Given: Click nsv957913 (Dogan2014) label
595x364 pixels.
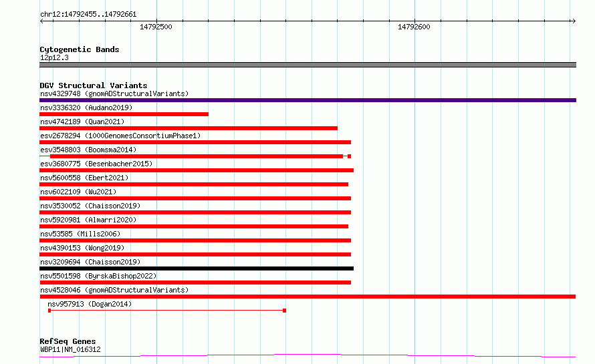Looking at the screenshot, I should pyautogui.click(x=90, y=304).
